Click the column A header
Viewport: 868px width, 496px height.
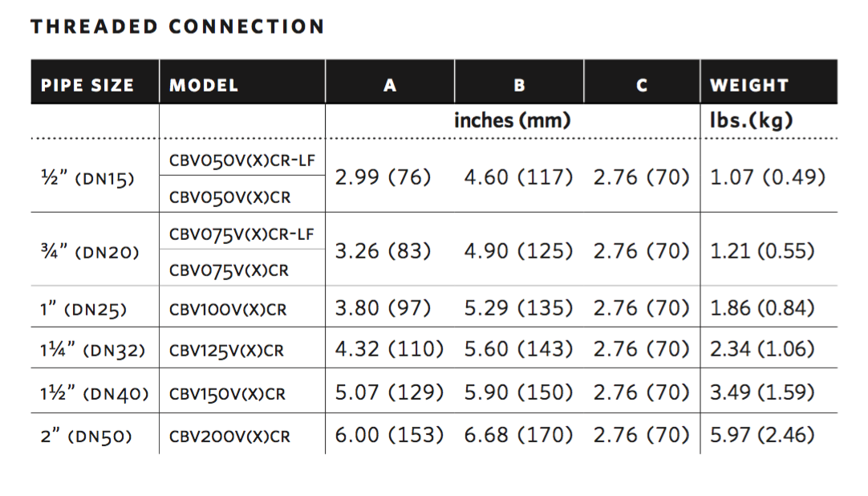(390, 86)
